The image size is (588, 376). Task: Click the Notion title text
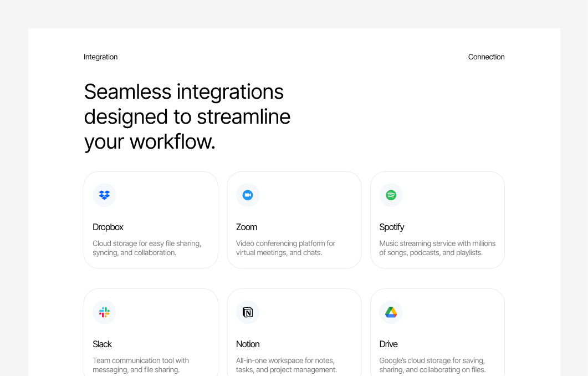click(248, 344)
